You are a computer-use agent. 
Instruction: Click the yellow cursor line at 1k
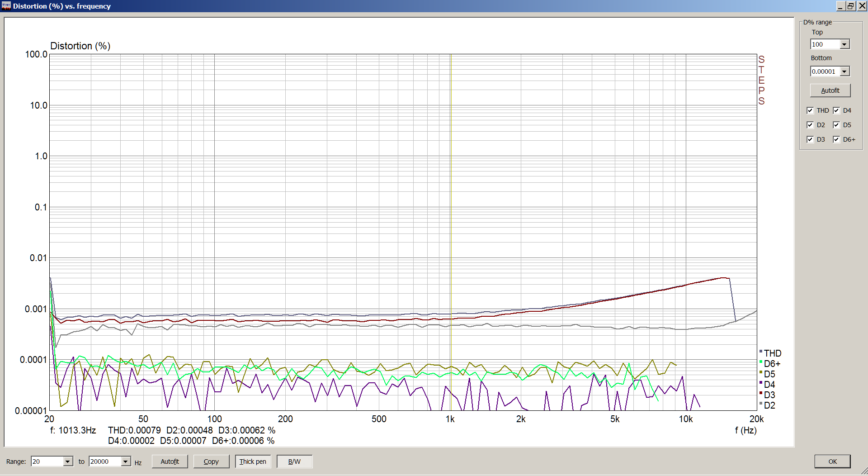[x=451, y=232]
